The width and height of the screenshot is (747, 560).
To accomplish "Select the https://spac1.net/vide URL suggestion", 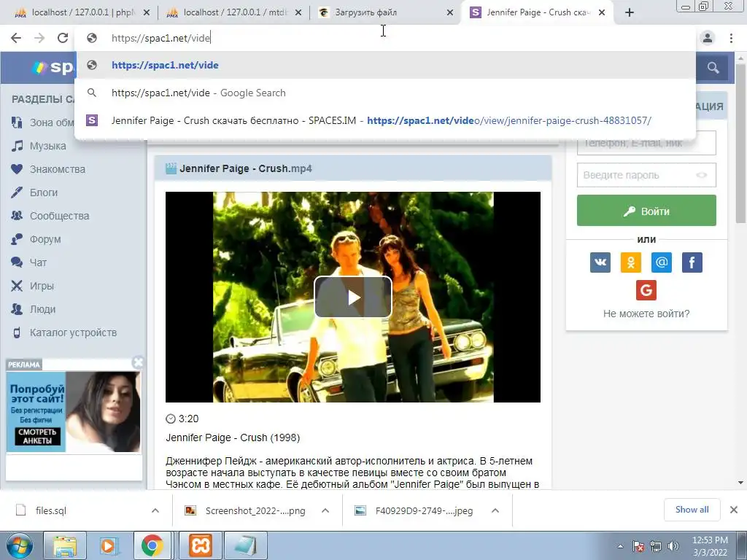I will [x=385, y=65].
